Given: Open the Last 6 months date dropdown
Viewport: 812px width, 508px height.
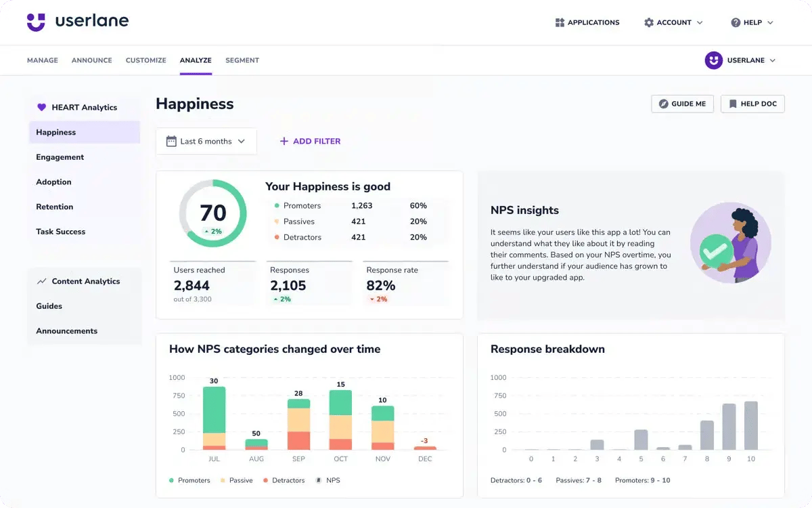Looking at the screenshot, I should click(x=206, y=141).
